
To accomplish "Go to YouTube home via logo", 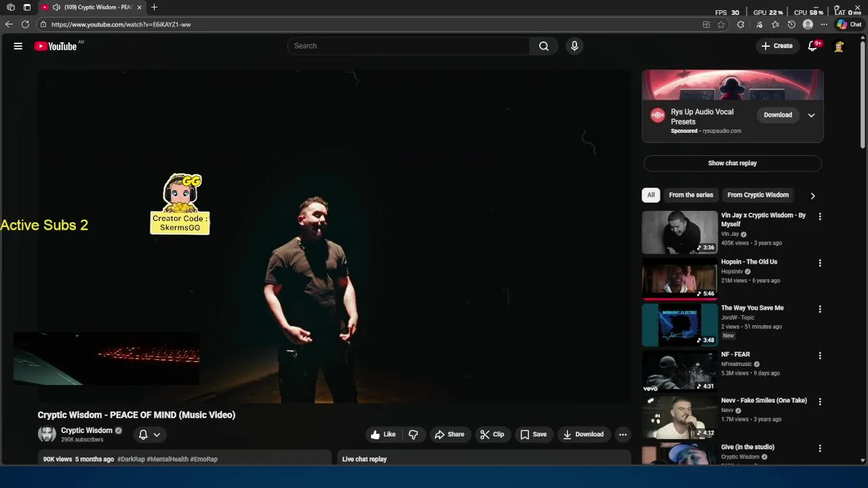I will 56,46.
